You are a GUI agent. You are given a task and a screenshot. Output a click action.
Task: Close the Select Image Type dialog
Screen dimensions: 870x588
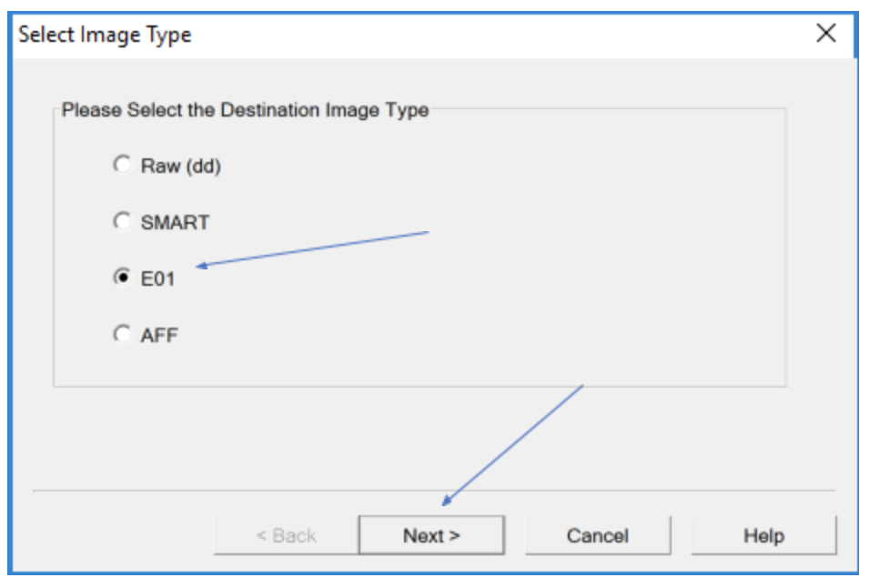(825, 35)
